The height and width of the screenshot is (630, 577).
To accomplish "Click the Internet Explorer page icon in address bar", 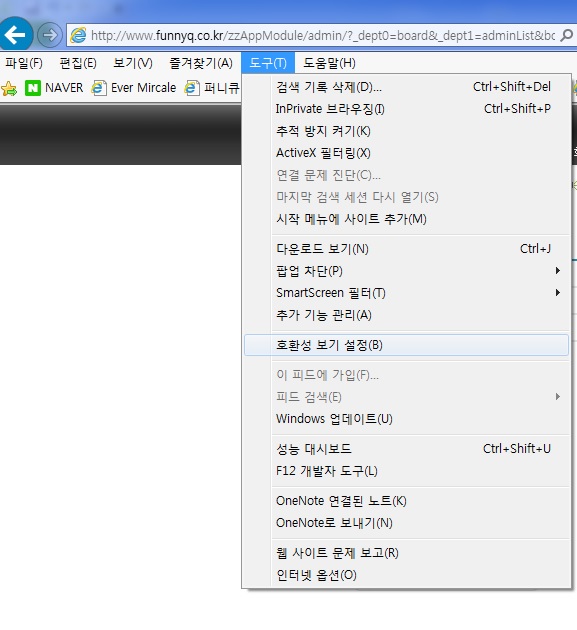I will coord(78,35).
